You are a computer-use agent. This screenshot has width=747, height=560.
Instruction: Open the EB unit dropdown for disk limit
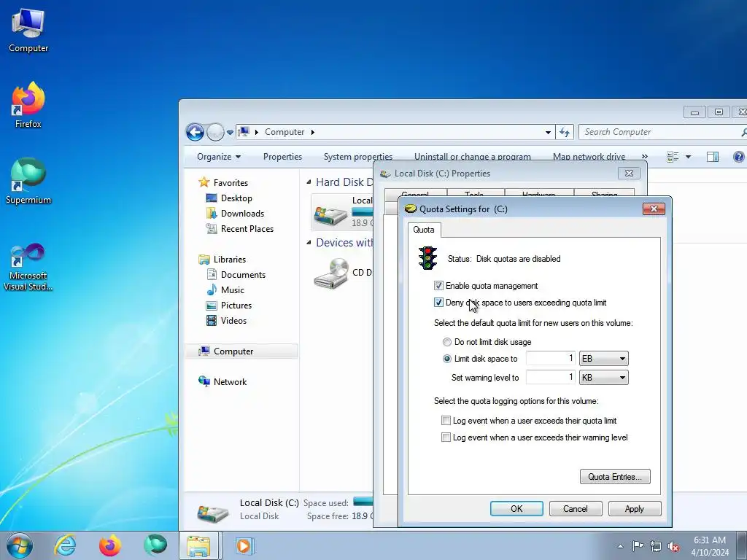tap(603, 359)
